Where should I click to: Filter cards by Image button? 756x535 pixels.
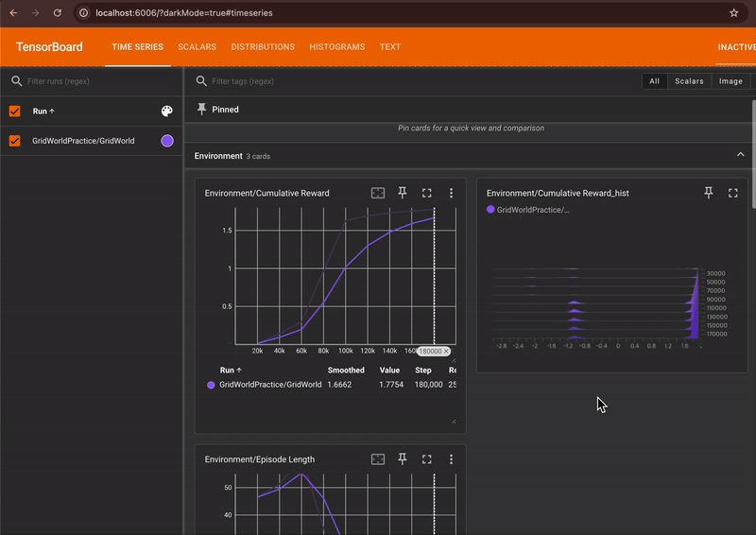[730, 81]
